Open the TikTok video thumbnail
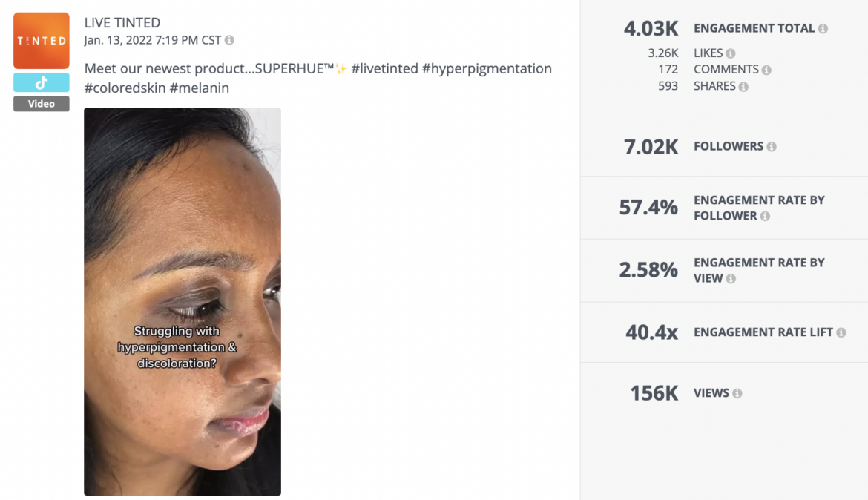 pyautogui.click(x=183, y=301)
